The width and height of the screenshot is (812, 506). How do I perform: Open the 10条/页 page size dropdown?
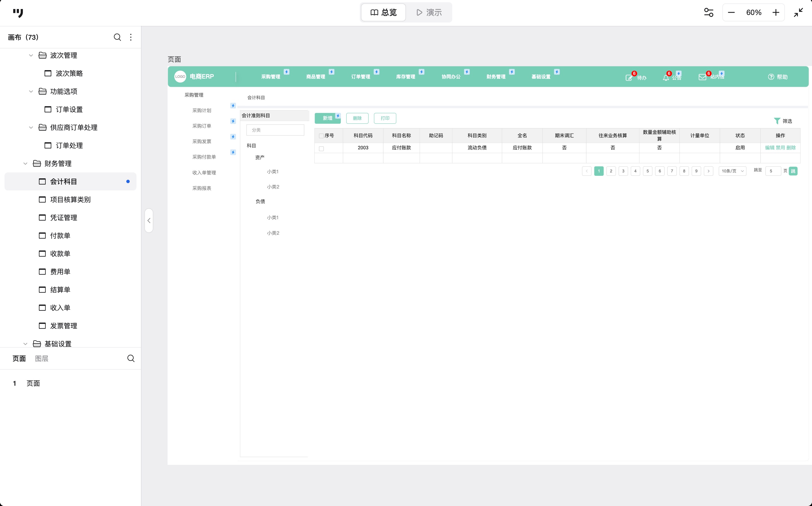(x=732, y=171)
